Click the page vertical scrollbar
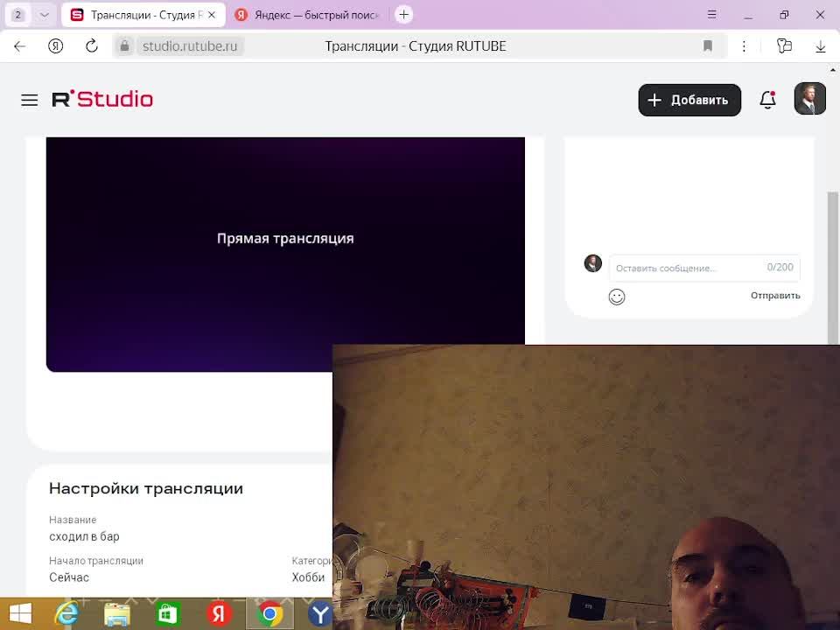This screenshot has height=630, width=840. tap(832, 268)
